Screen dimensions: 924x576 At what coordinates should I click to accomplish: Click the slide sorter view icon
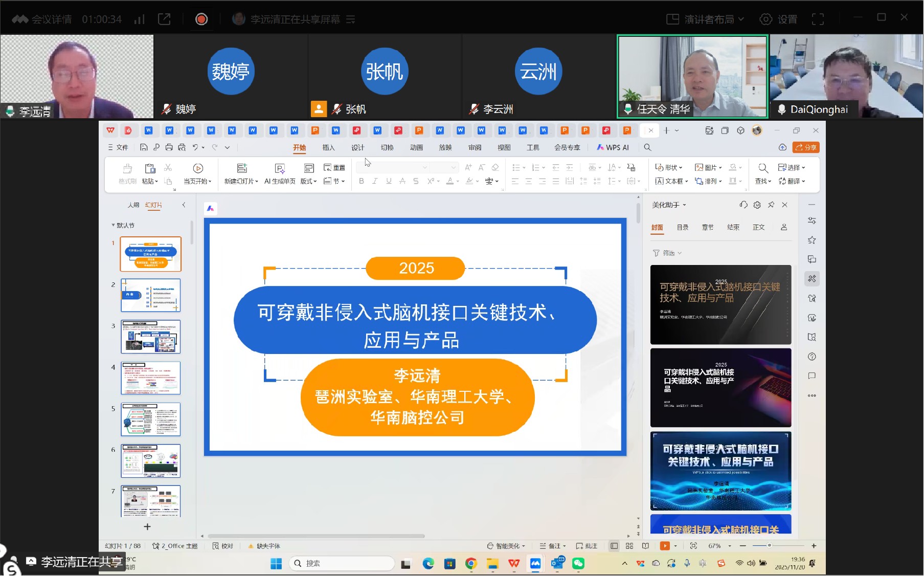pos(629,546)
